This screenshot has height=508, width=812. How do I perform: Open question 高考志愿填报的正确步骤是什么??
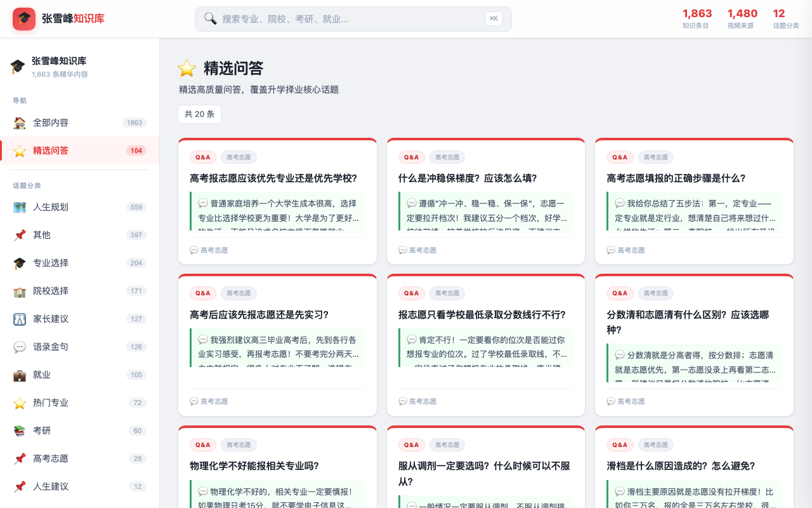pyautogui.click(x=676, y=178)
